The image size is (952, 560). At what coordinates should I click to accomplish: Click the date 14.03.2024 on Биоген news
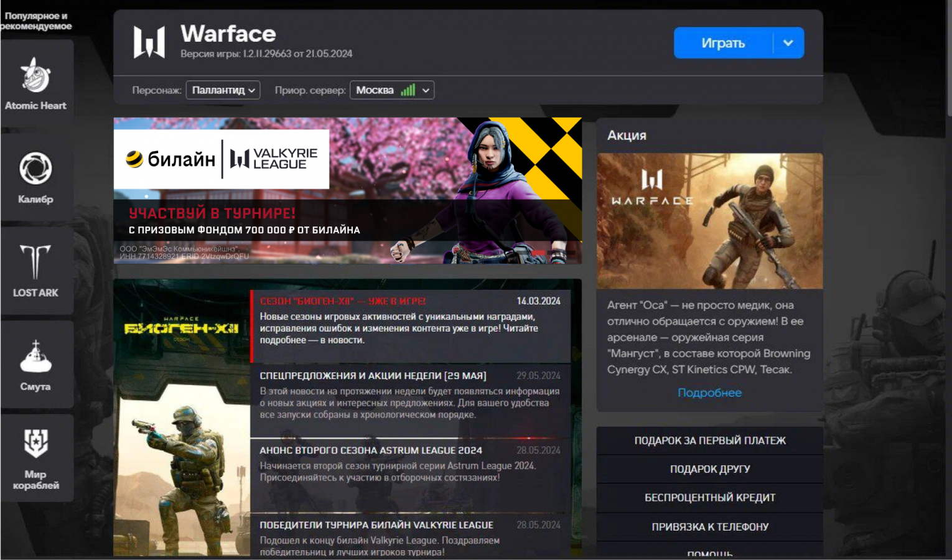click(x=538, y=301)
